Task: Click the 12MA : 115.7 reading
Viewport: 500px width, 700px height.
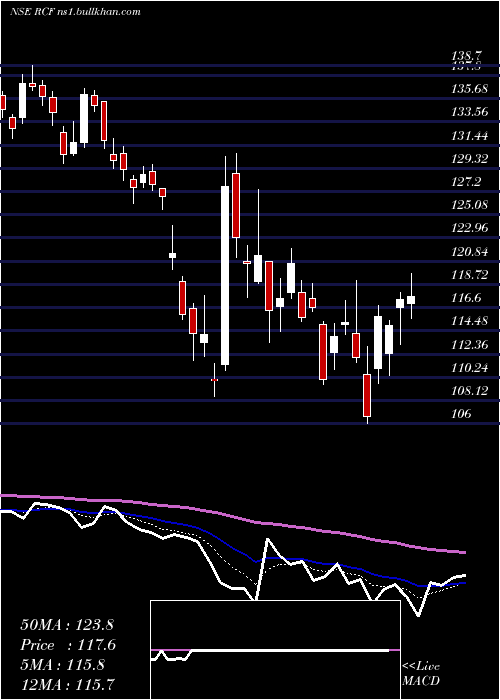Action: point(68,684)
